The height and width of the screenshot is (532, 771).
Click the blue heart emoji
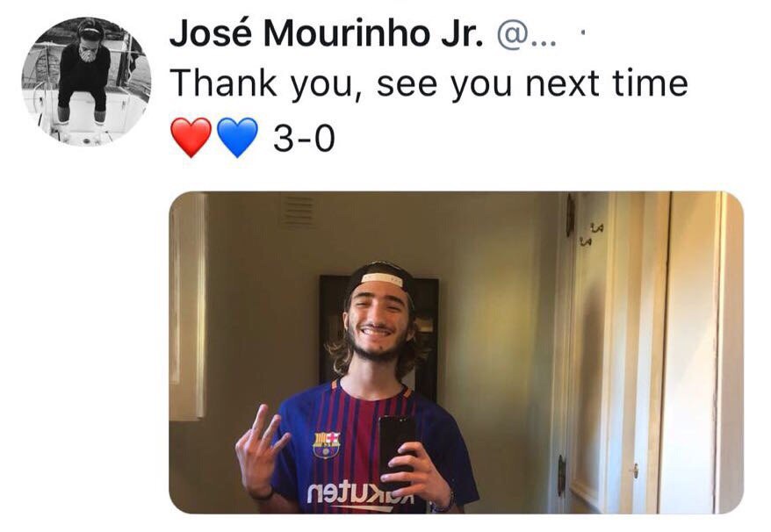coord(237,138)
